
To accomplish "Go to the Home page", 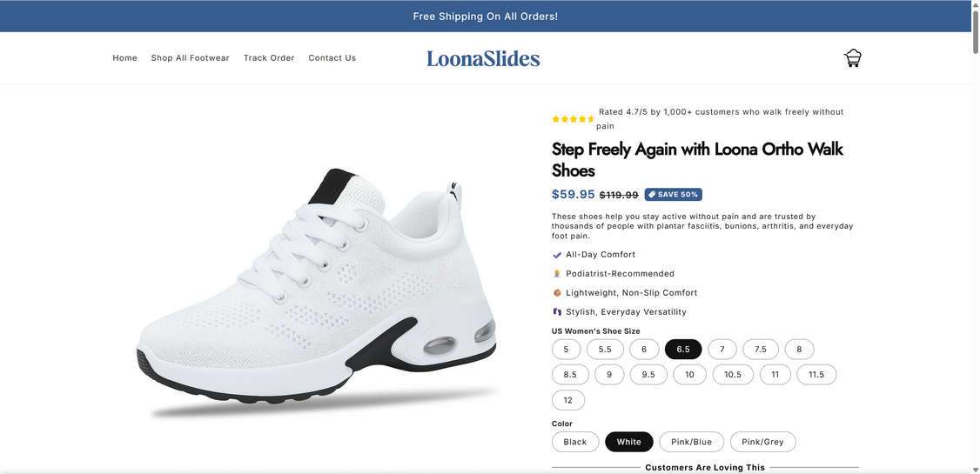I will point(125,58).
